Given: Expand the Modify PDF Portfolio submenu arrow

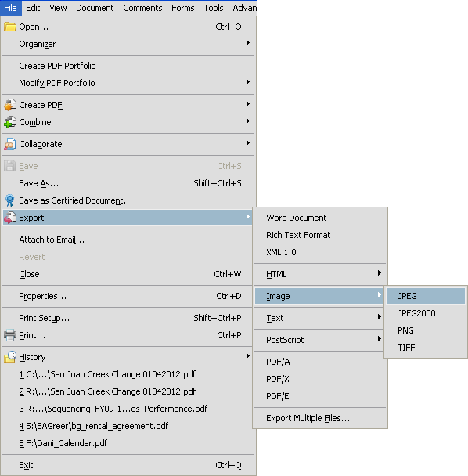Looking at the screenshot, I should coord(248,82).
